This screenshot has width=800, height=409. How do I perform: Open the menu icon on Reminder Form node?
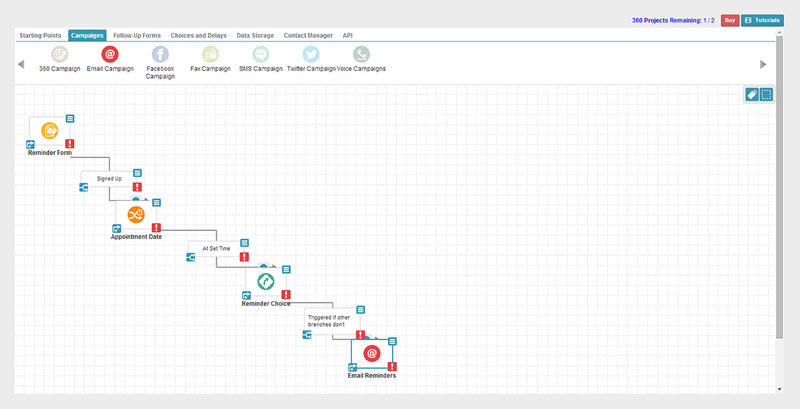[70, 118]
